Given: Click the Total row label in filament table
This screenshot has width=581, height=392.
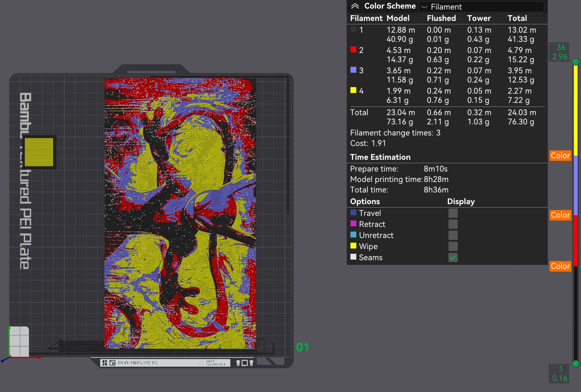Looking at the screenshot, I should [359, 112].
